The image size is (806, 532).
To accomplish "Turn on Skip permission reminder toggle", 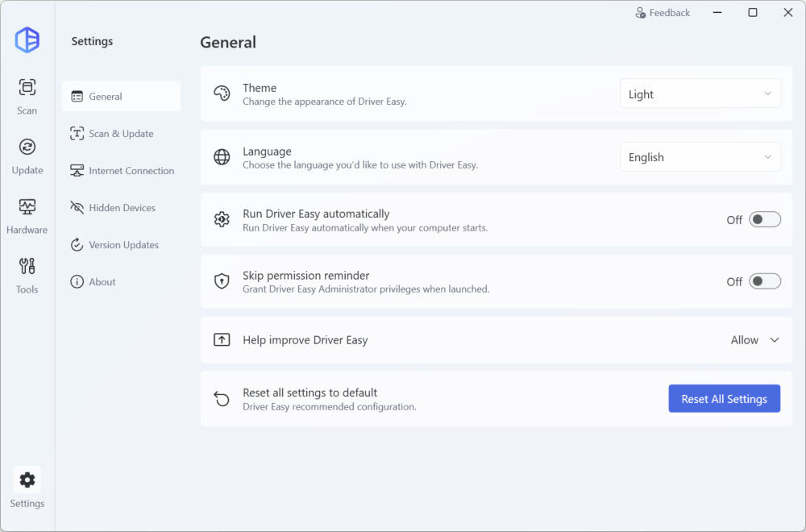I will pyautogui.click(x=764, y=281).
